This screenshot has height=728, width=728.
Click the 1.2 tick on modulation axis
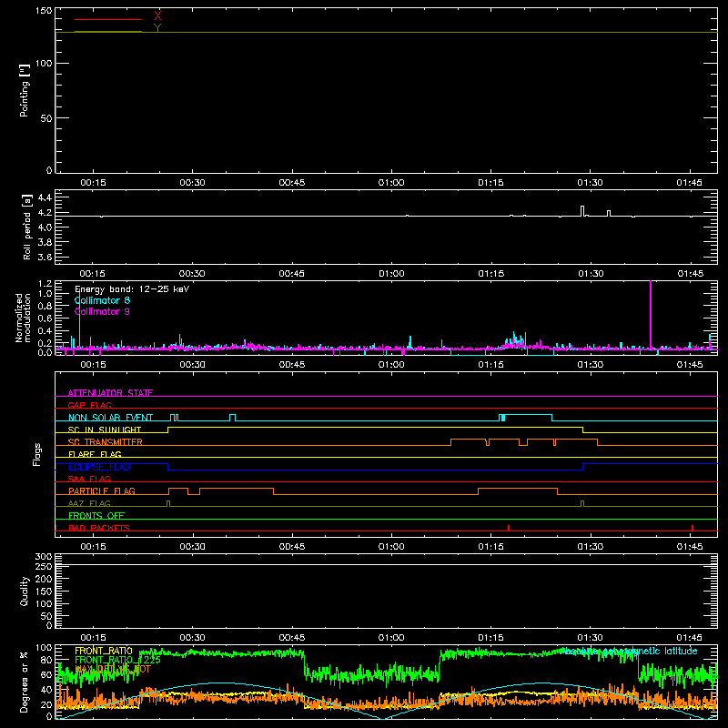(45, 284)
